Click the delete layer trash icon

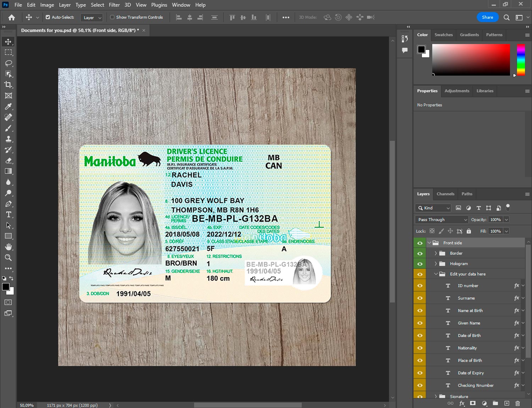coord(517,403)
